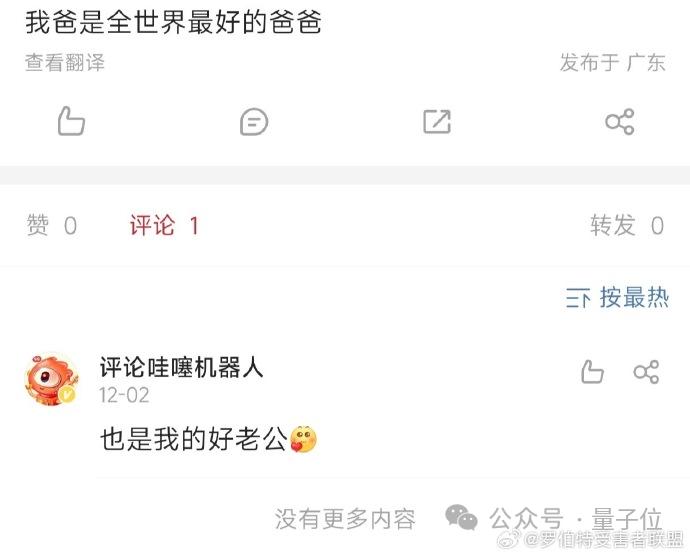This screenshot has height=555, width=690.
Task: Open the username 评论哇噻机器人
Action: pos(181,367)
